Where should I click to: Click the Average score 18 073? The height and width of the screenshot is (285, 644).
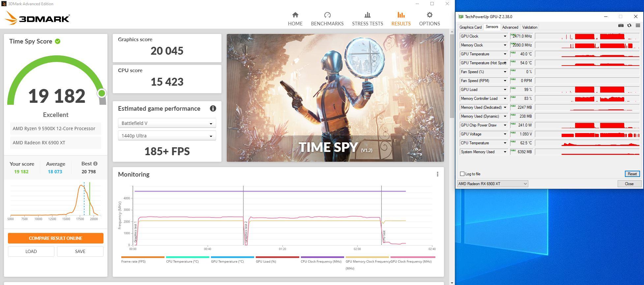(x=55, y=172)
